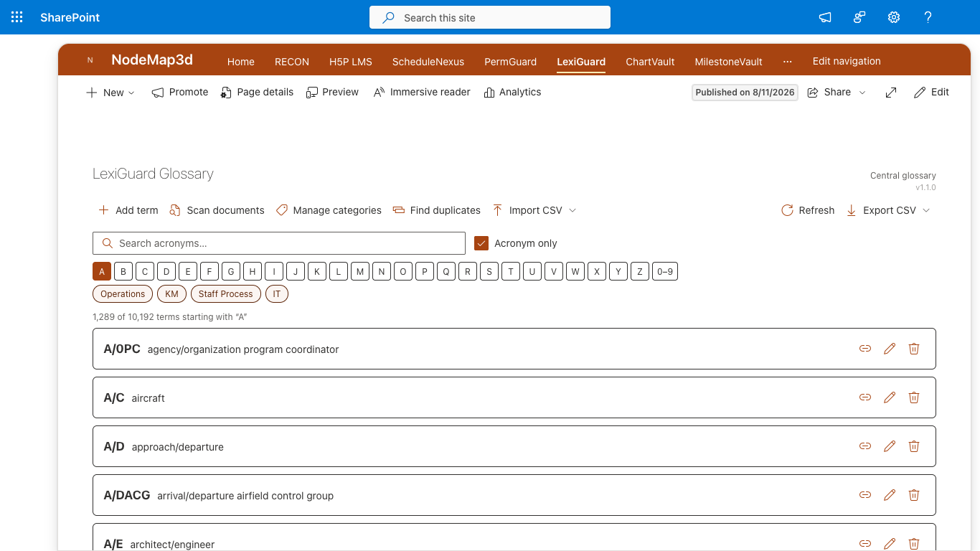Open Edit navigation link
The image size is (980, 551).
847,61
